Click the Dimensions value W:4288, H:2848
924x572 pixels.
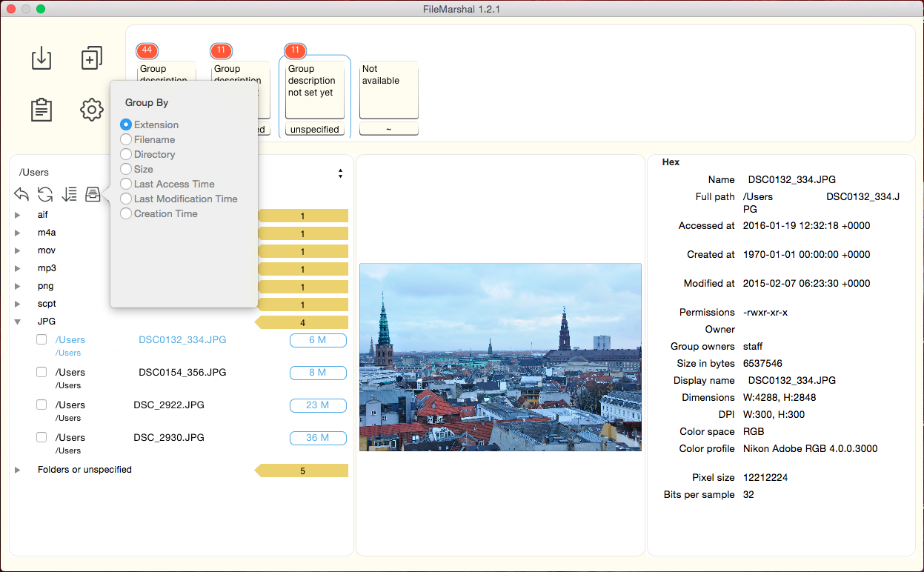click(780, 397)
